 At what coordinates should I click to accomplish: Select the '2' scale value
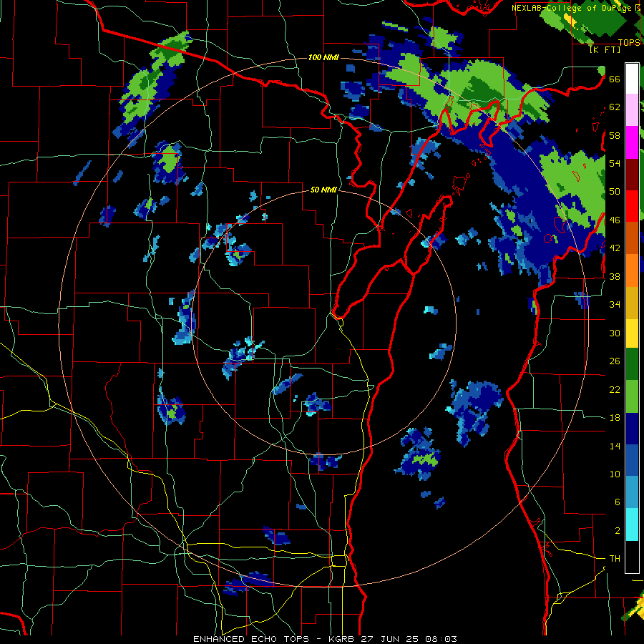click(x=617, y=531)
